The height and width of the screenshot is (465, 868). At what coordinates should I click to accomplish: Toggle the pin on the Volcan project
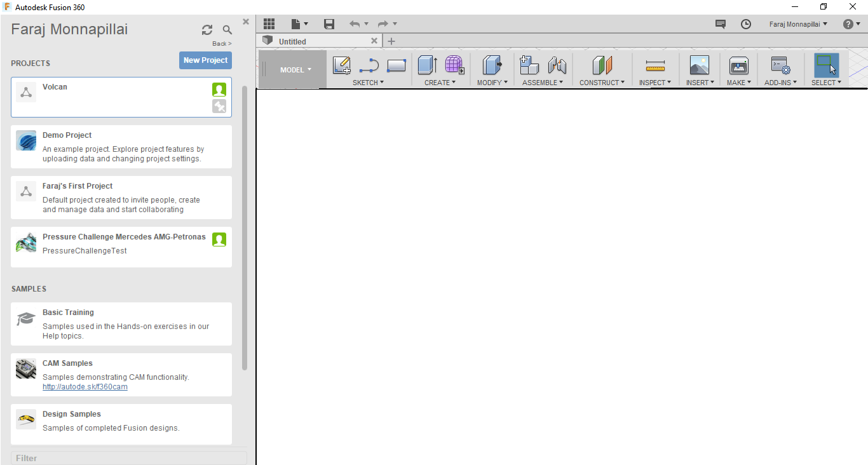pyautogui.click(x=219, y=106)
